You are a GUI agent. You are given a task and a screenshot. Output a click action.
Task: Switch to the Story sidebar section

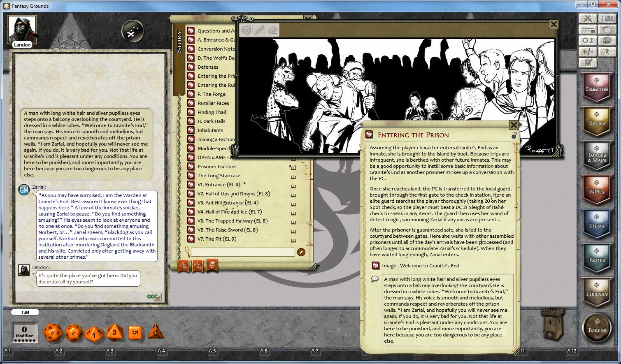[597, 122]
